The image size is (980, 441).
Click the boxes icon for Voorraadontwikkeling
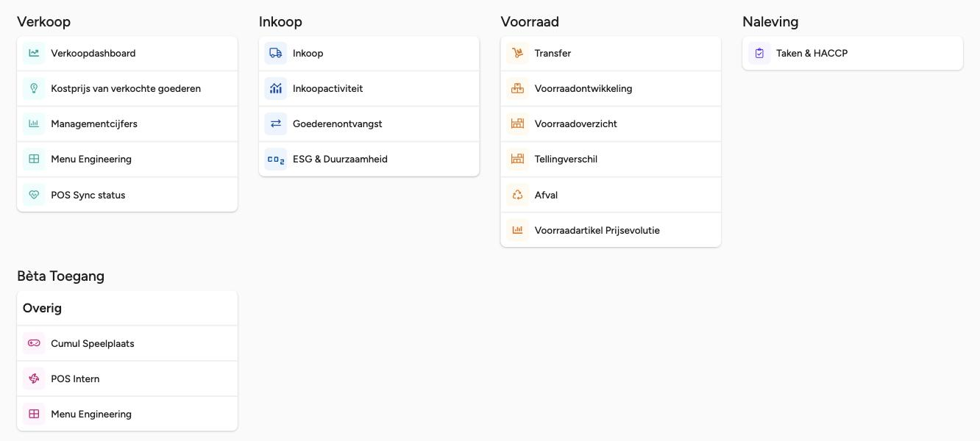click(518, 88)
